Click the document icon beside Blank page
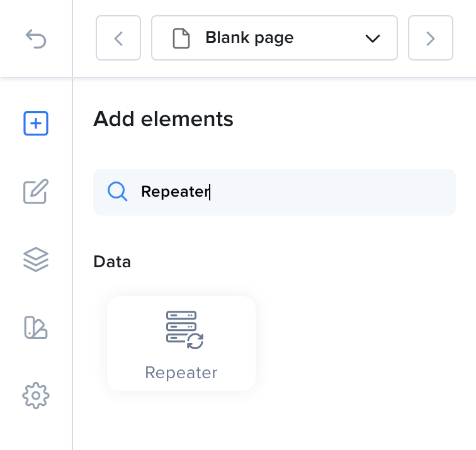 (181, 38)
